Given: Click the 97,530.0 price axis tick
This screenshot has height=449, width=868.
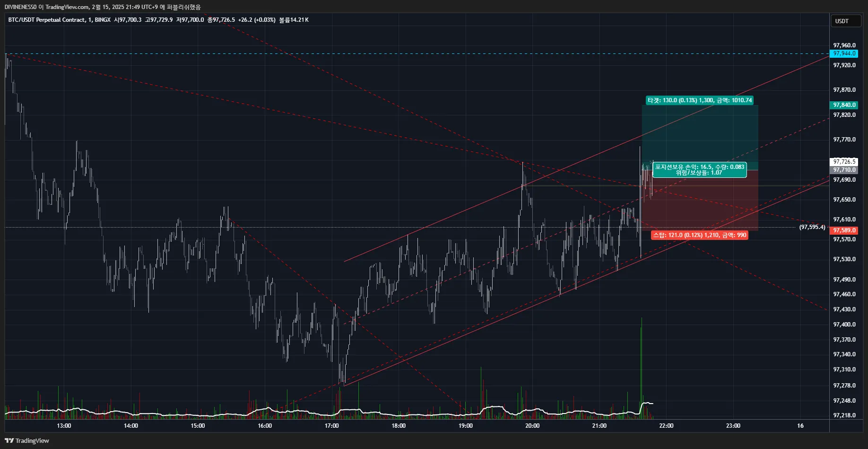Looking at the screenshot, I should [x=844, y=259].
